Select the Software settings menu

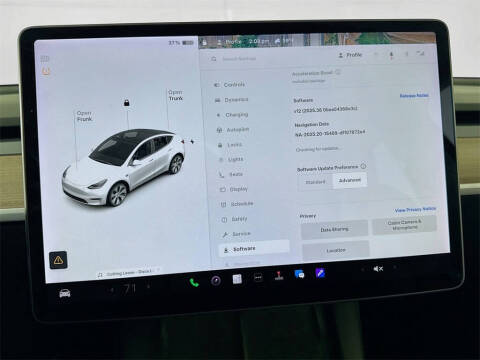pos(254,249)
